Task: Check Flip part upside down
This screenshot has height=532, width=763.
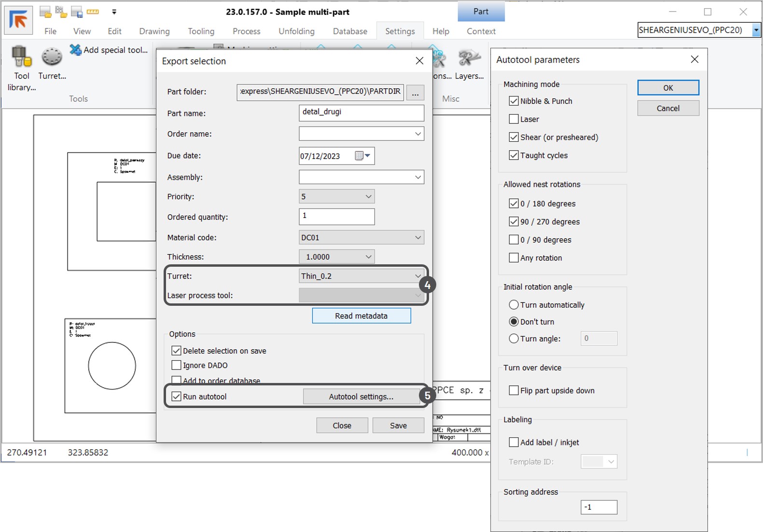Action: [x=513, y=391]
